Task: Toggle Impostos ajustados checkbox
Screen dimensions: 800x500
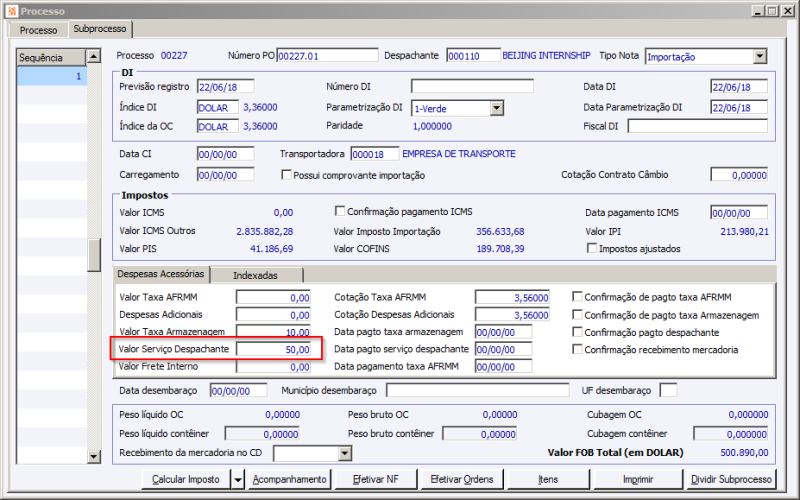Action: (591, 248)
